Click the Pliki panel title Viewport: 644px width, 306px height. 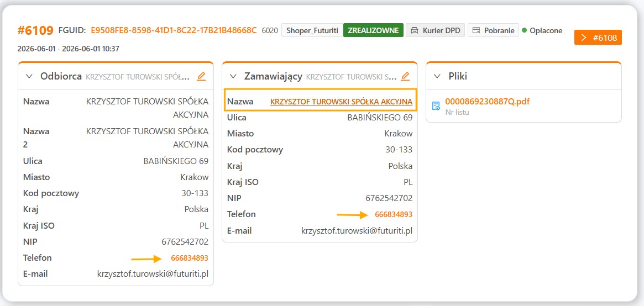pos(458,76)
